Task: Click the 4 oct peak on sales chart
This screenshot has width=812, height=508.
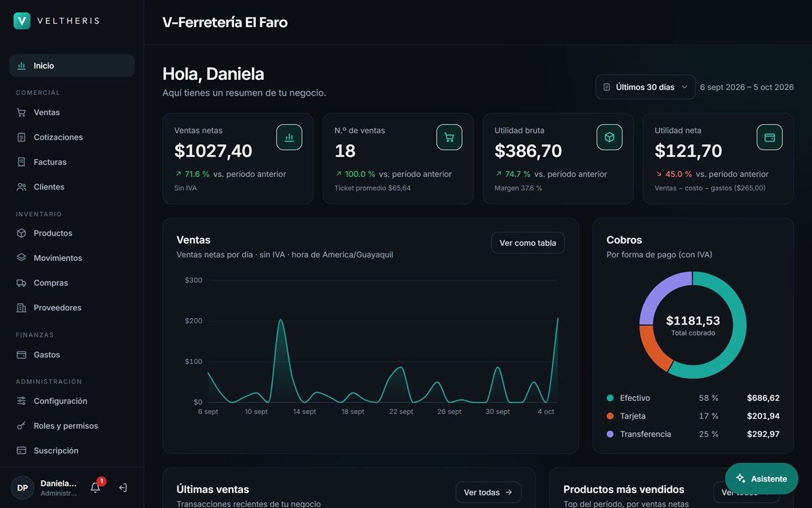Action: (x=558, y=318)
